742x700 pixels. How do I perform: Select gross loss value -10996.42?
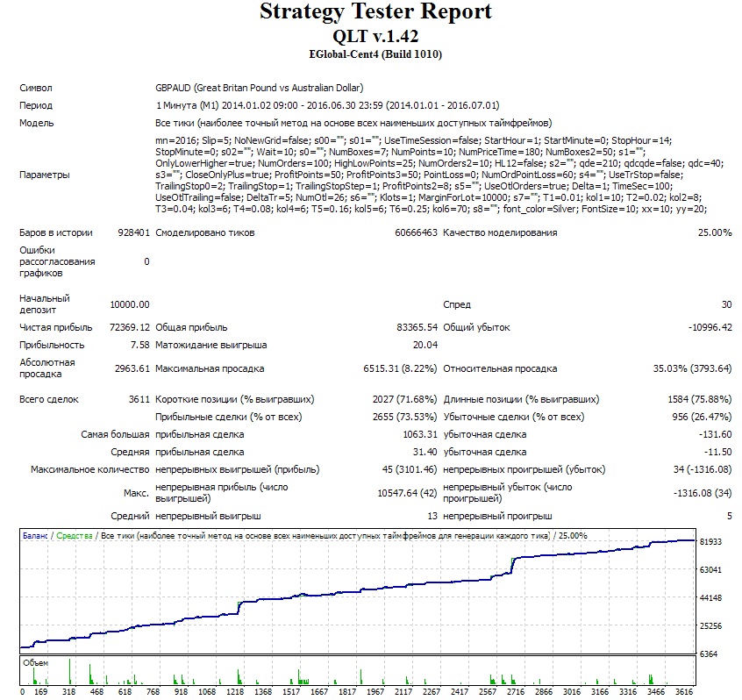pos(710,327)
